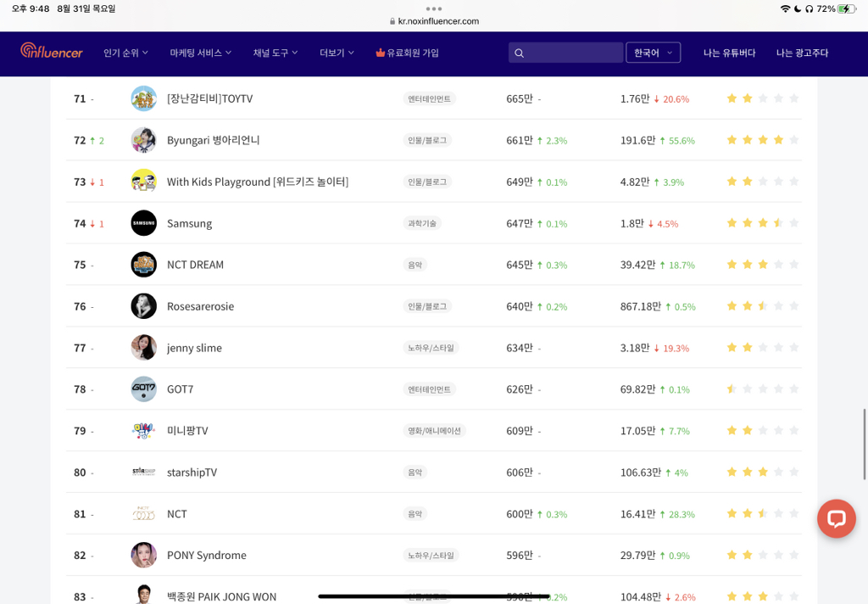Click the starshipTV channel logo

pyautogui.click(x=144, y=473)
